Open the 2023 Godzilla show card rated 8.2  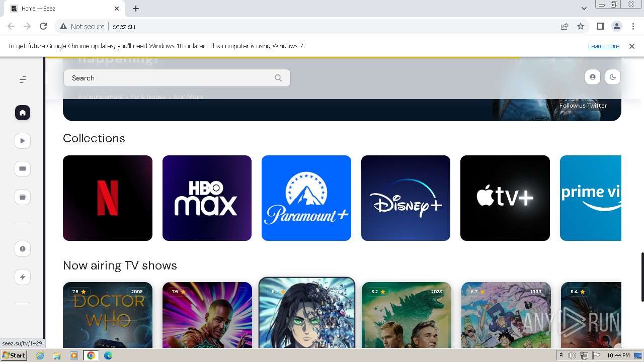[407, 315]
